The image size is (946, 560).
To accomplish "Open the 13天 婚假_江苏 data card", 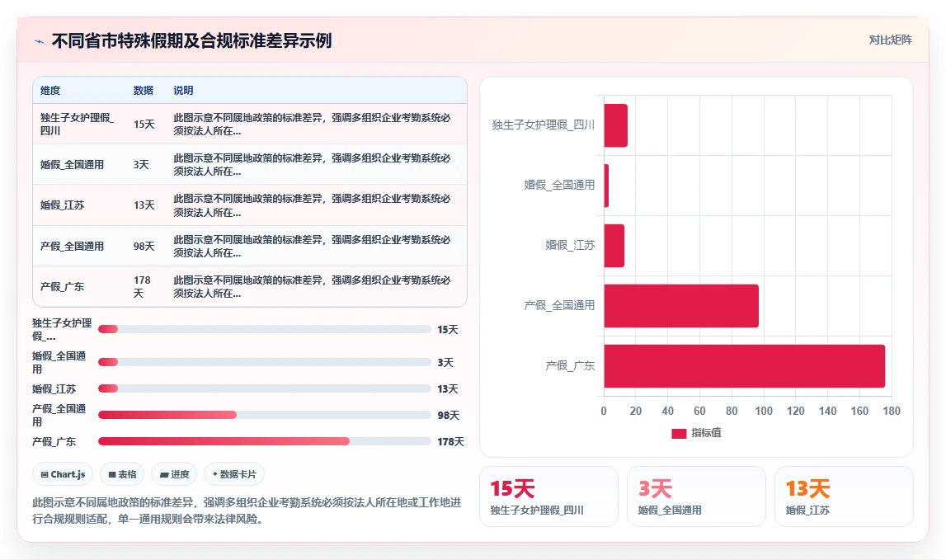I will tap(844, 496).
